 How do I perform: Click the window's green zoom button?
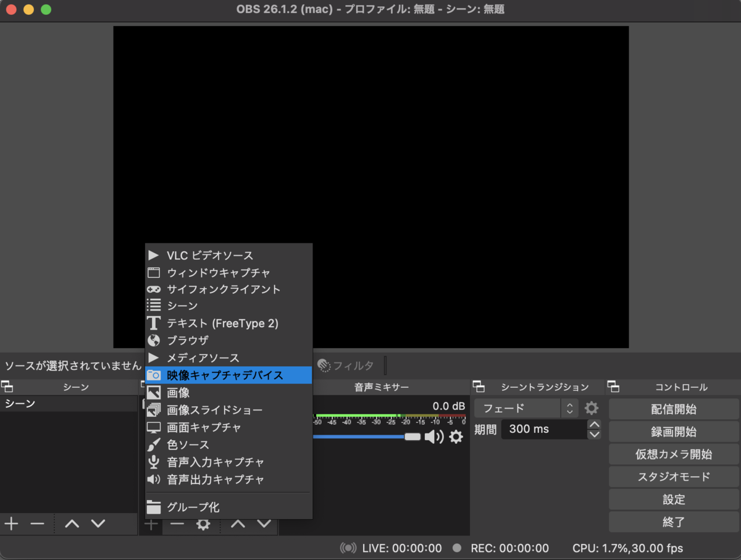(x=46, y=10)
